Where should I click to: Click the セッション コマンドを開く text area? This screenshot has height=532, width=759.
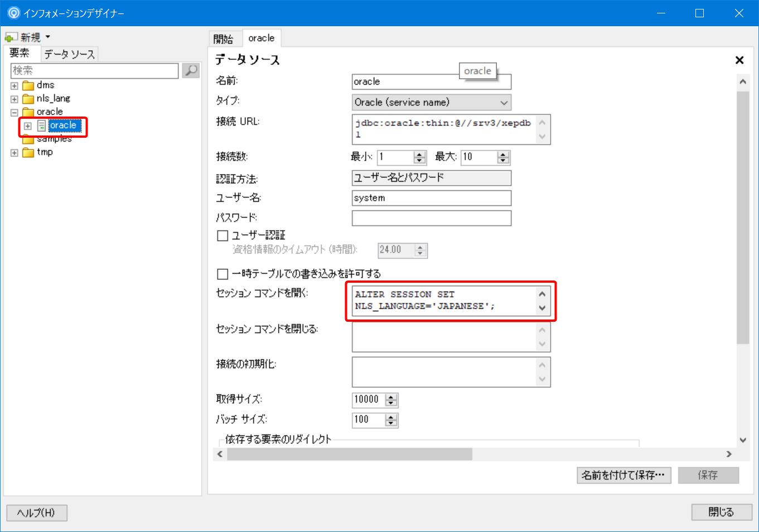coord(451,301)
